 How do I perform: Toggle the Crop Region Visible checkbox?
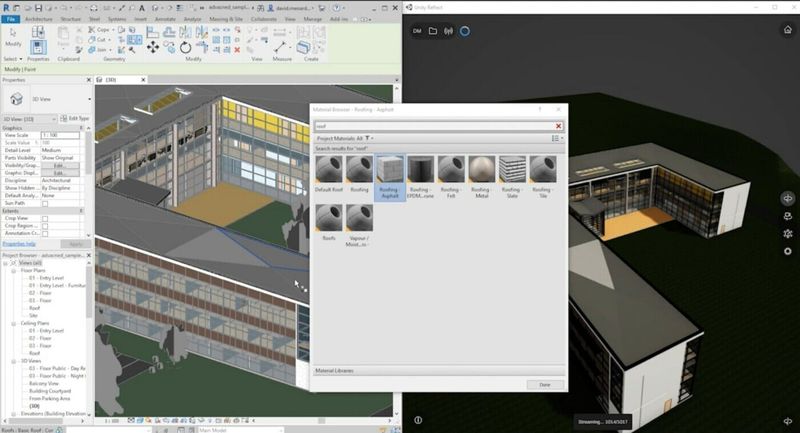(x=45, y=226)
